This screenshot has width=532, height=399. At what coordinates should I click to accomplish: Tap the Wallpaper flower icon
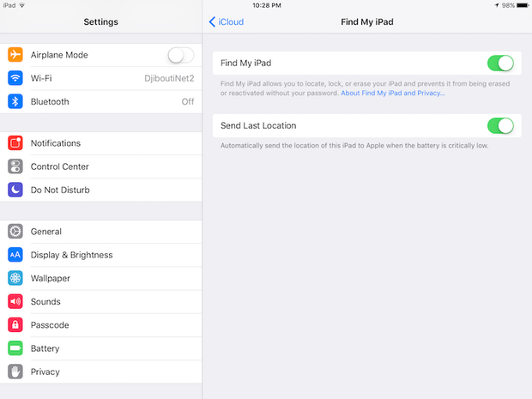(15, 278)
